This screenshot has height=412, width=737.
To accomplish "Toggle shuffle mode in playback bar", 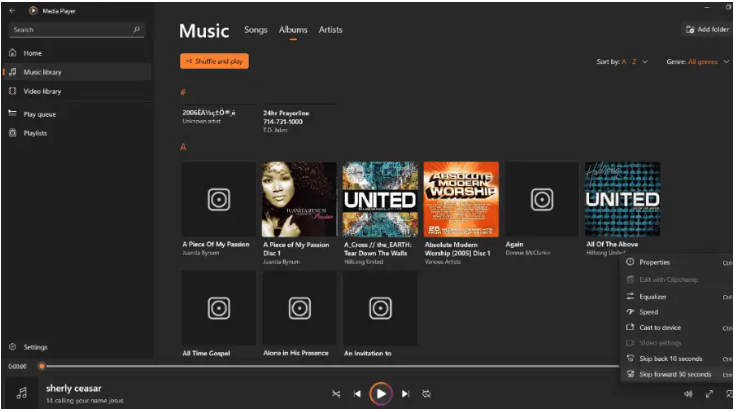I will pos(336,394).
